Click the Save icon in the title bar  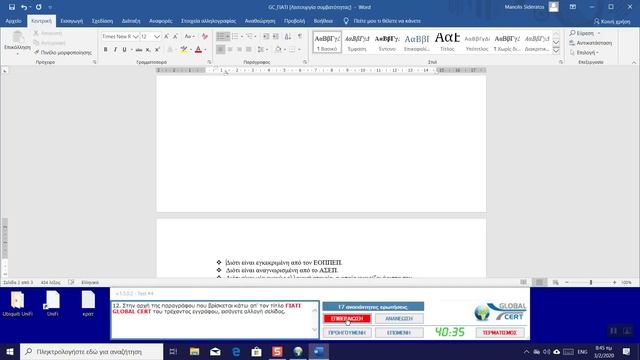(12, 7)
